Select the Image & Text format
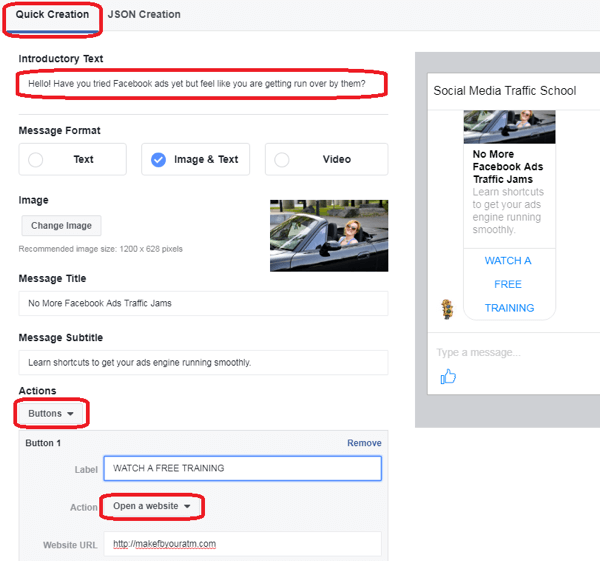600x561 pixels. coord(196,159)
